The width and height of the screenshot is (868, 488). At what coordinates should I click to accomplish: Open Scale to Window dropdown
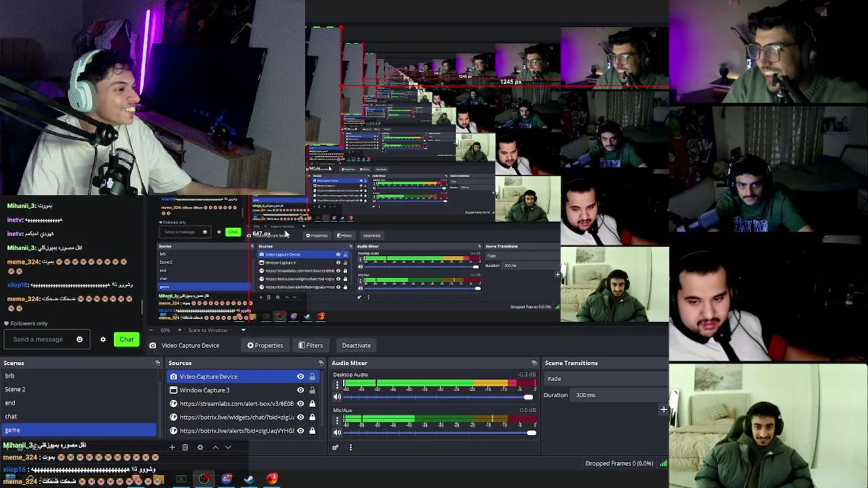(217, 330)
